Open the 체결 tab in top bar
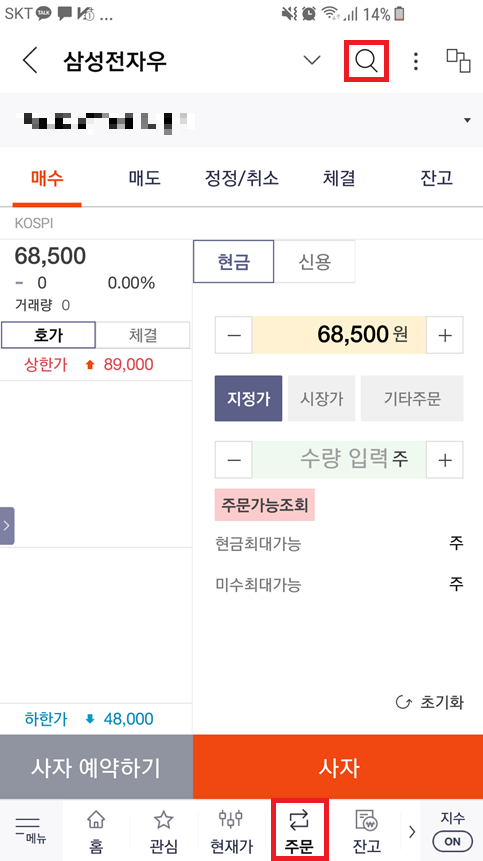This screenshot has height=861, width=483. coord(339,178)
